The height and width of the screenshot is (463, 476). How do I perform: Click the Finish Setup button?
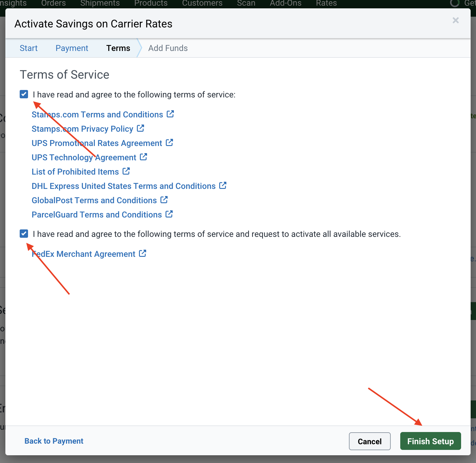pos(430,441)
